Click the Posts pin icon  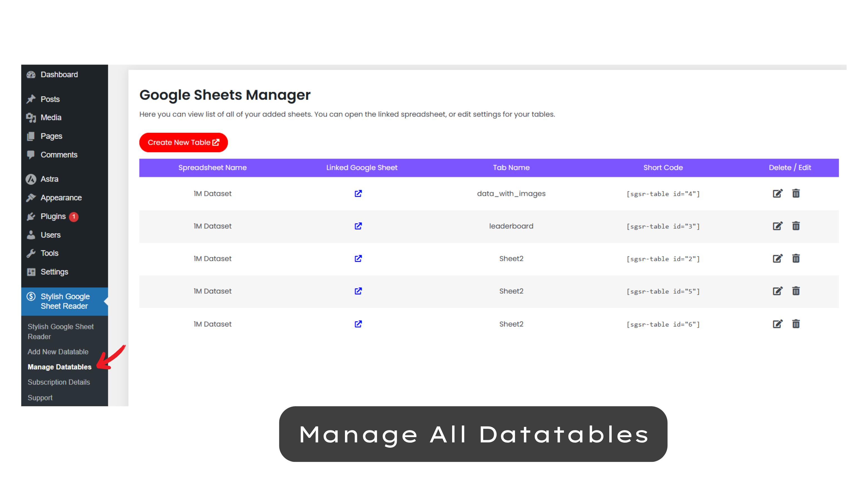click(x=31, y=99)
